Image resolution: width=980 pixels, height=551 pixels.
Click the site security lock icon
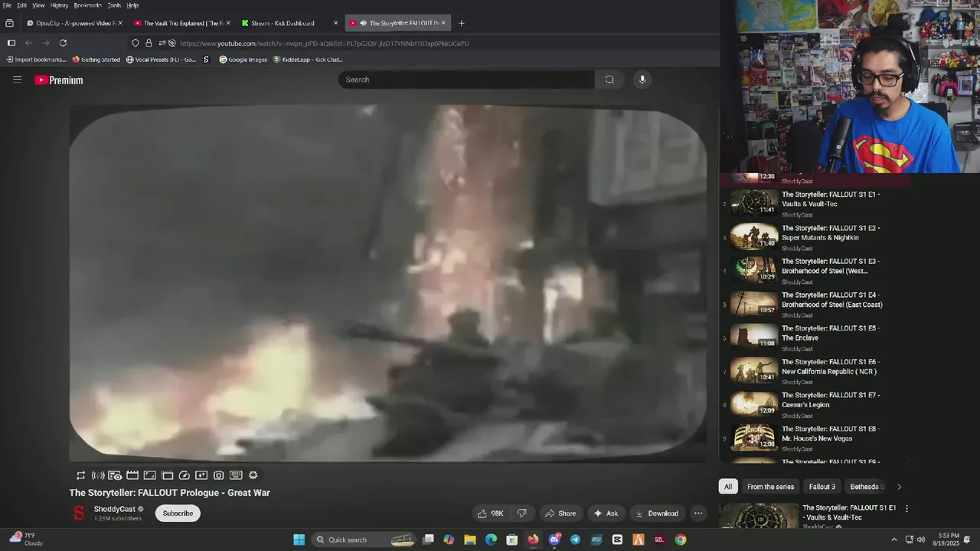pos(149,43)
